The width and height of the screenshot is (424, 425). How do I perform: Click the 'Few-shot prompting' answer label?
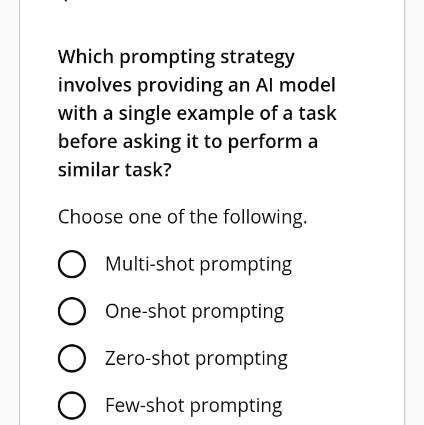point(194,406)
